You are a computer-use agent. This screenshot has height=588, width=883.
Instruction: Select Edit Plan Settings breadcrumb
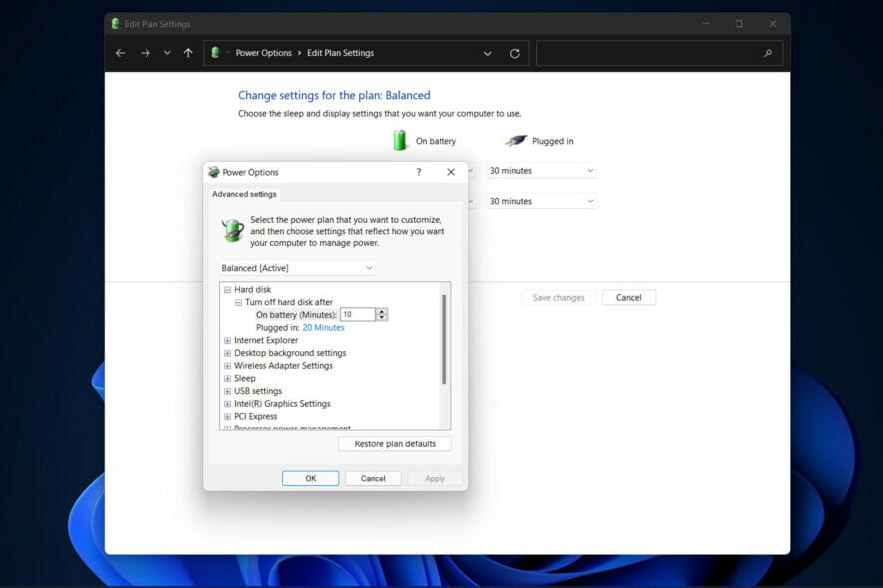point(340,53)
